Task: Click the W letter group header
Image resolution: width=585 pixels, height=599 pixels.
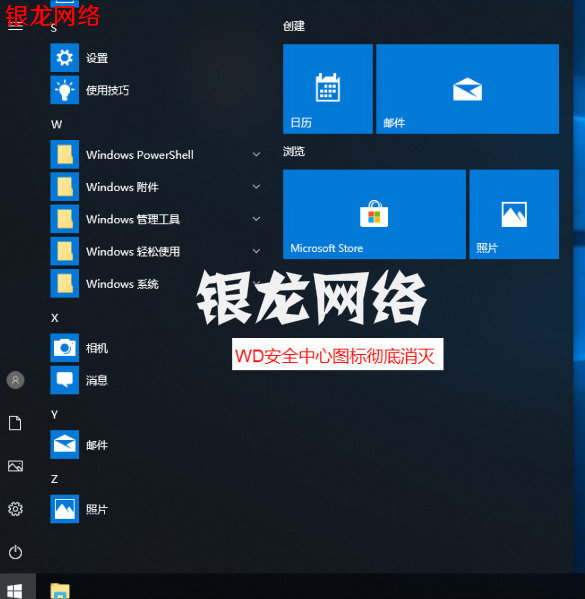Action: 57,125
